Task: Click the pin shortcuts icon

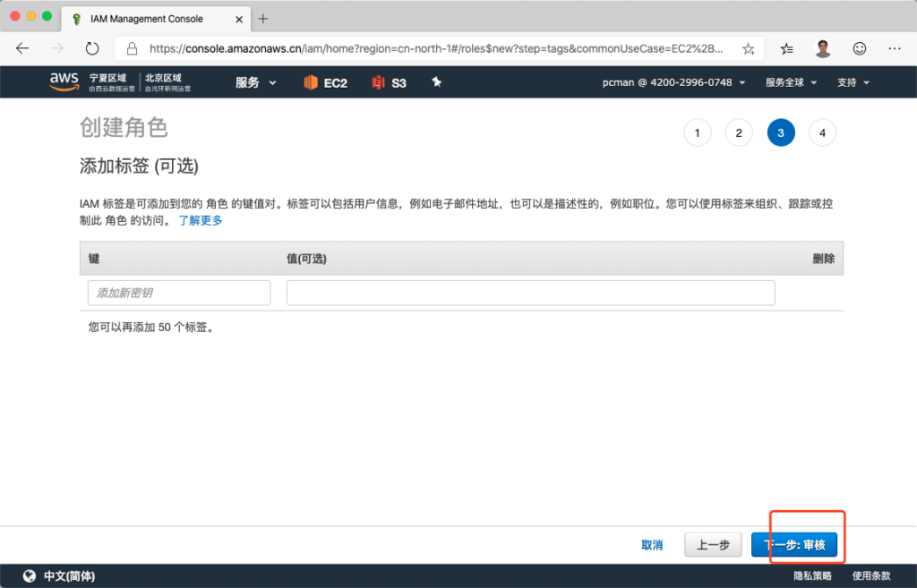Action: pos(437,82)
